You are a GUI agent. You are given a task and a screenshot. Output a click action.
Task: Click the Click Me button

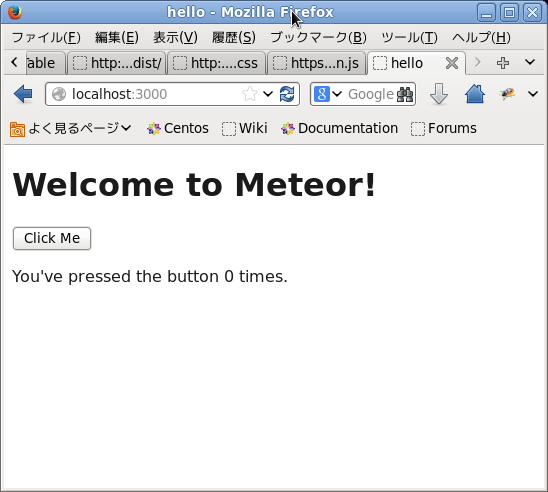[x=52, y=238]
